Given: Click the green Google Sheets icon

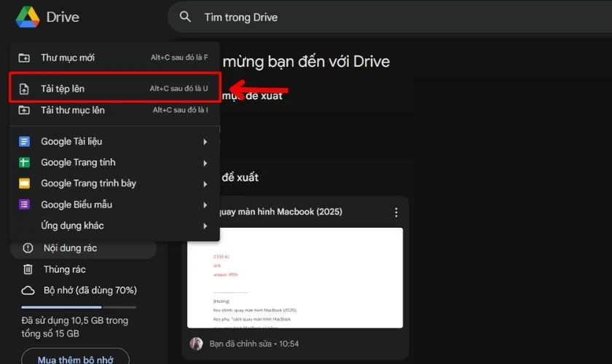Looking at the screenshot, I should pos(24,162).
